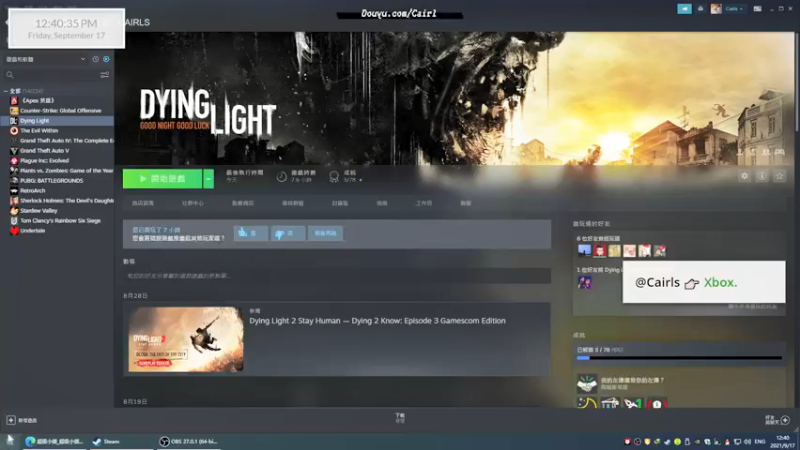Viewport: 800px width, 450px height.
Task: Click the add game plus icon
Action: [x=11, y=420]
